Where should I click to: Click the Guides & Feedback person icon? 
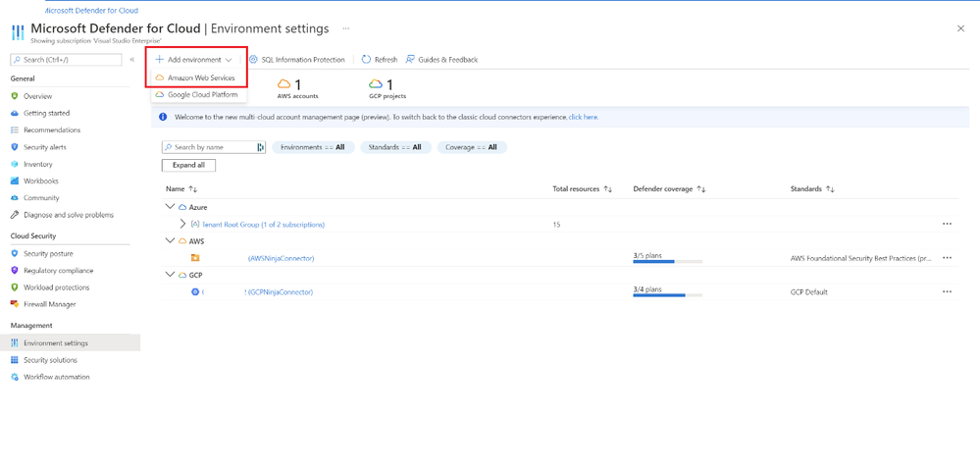(x=410, y=60)
